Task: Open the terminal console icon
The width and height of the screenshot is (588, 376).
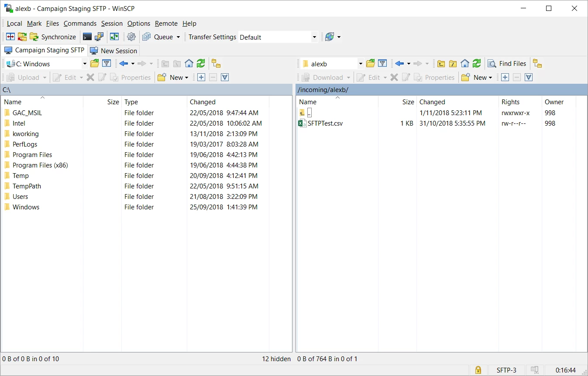Action: [87, 37]
